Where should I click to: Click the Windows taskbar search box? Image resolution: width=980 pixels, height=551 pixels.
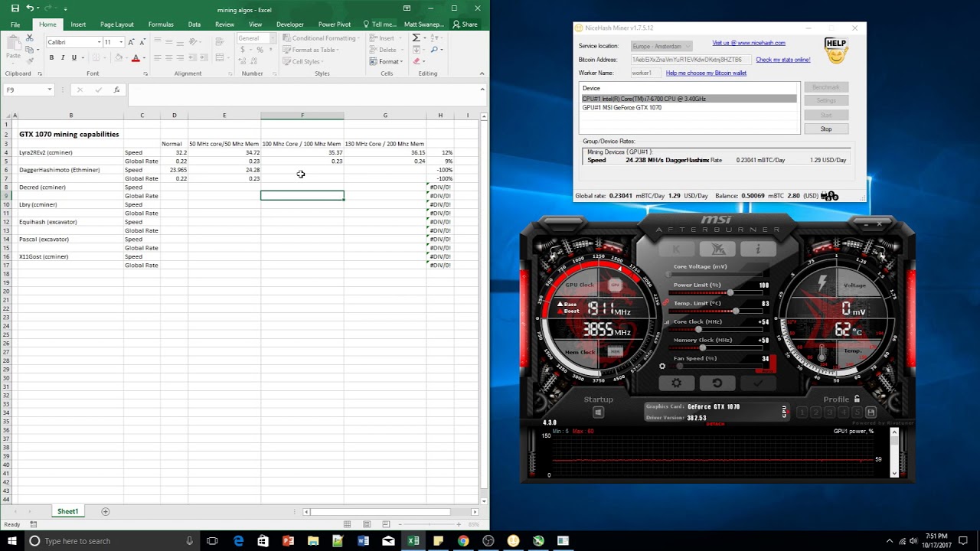click(111, 541)
